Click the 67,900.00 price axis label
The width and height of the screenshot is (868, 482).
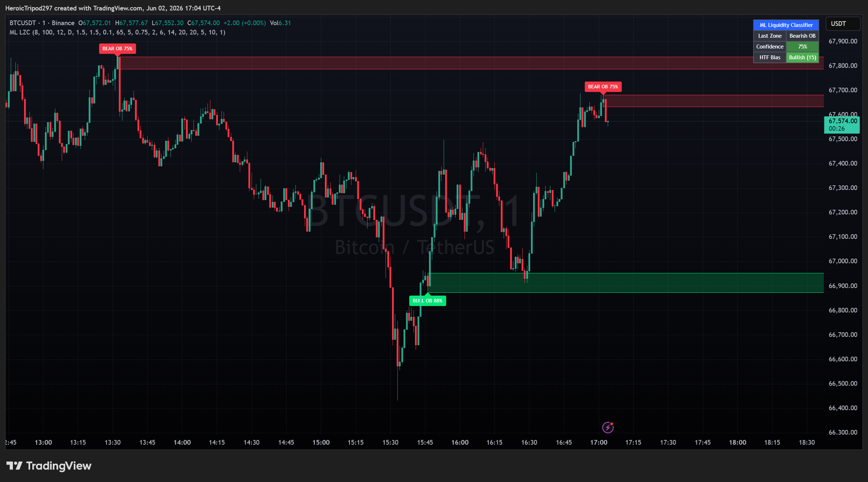pyautogui.click(x=843, y=41)
